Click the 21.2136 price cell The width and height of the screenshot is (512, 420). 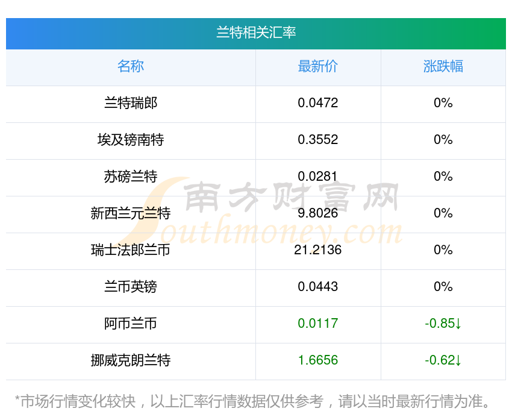tap(318, 250)
